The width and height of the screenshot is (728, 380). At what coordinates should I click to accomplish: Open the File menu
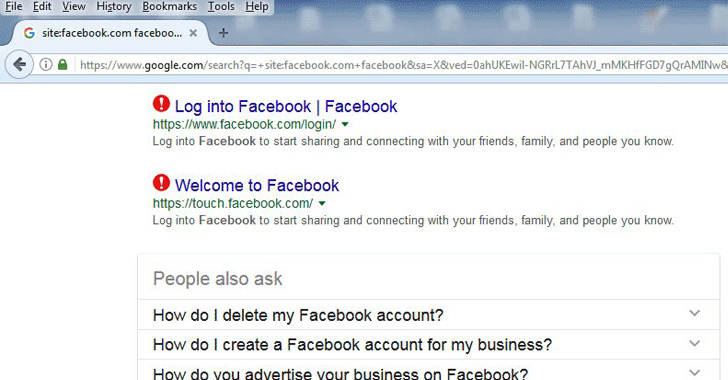pyautogui.click(x=13, y=7)
